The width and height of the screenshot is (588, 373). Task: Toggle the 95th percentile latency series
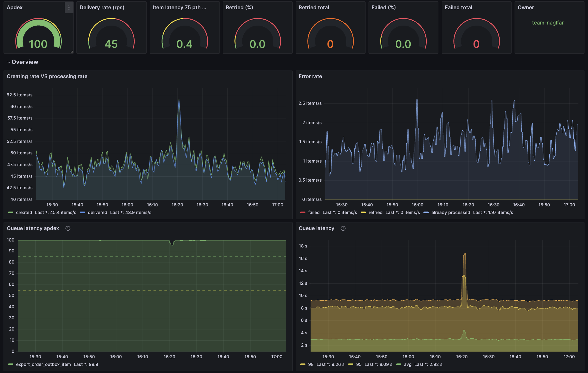pyautogui.click(x=359, y=364)
